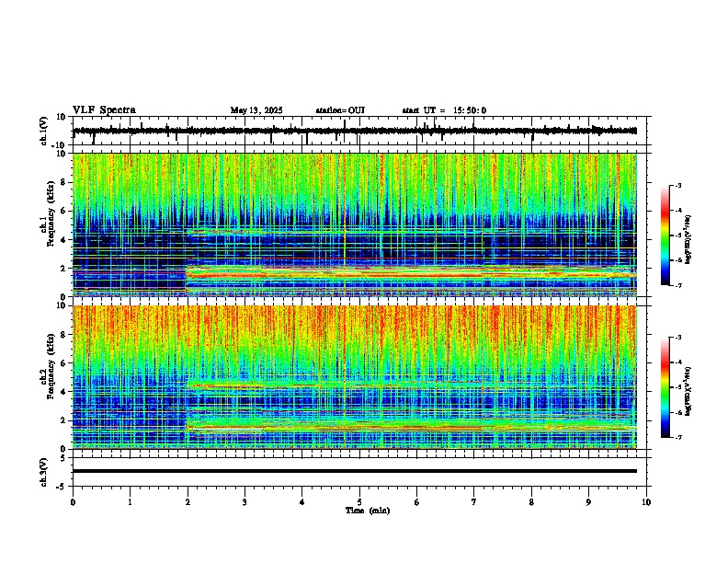Click the "ch.3(V)" axis label
The width and height of the screenshot is (728, 563).
44,472
